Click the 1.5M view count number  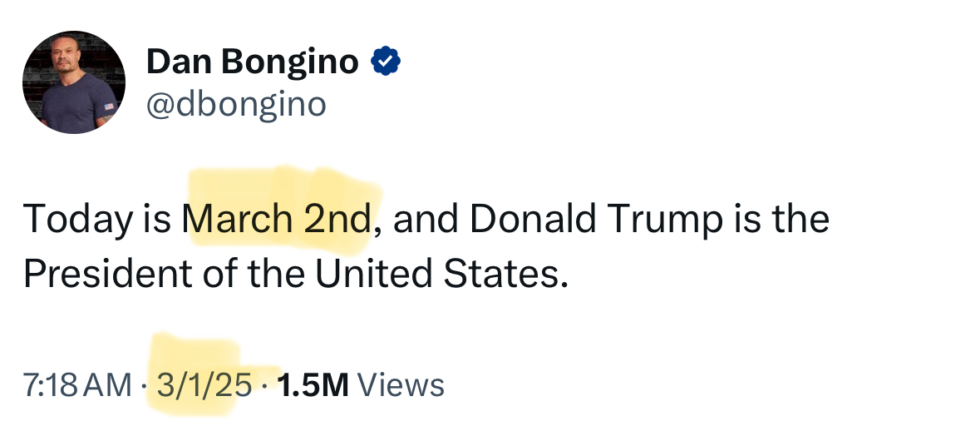tap(313, 385)
